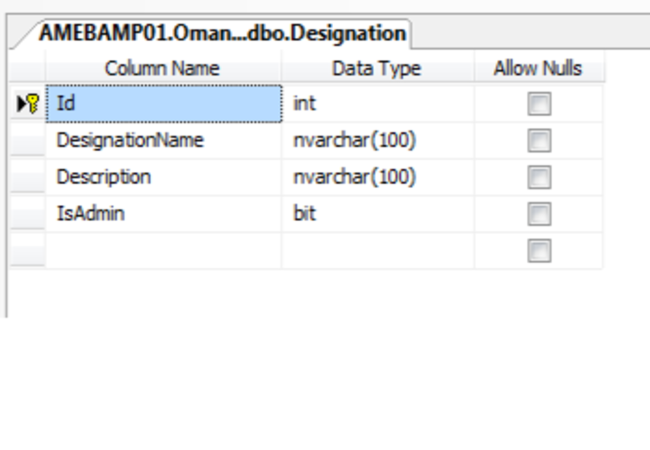Screen dimensions: 650x450
Task: Open the bit data type cell for IsAdmin
Action: pos(377,214)
